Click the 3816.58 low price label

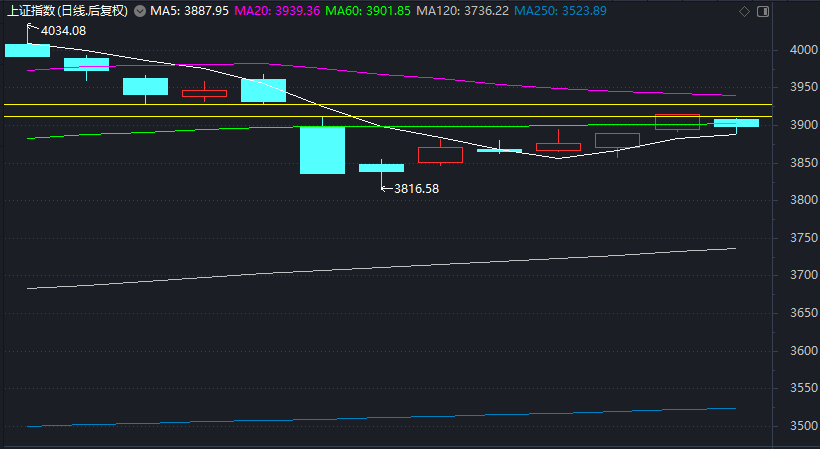(415, 188)
